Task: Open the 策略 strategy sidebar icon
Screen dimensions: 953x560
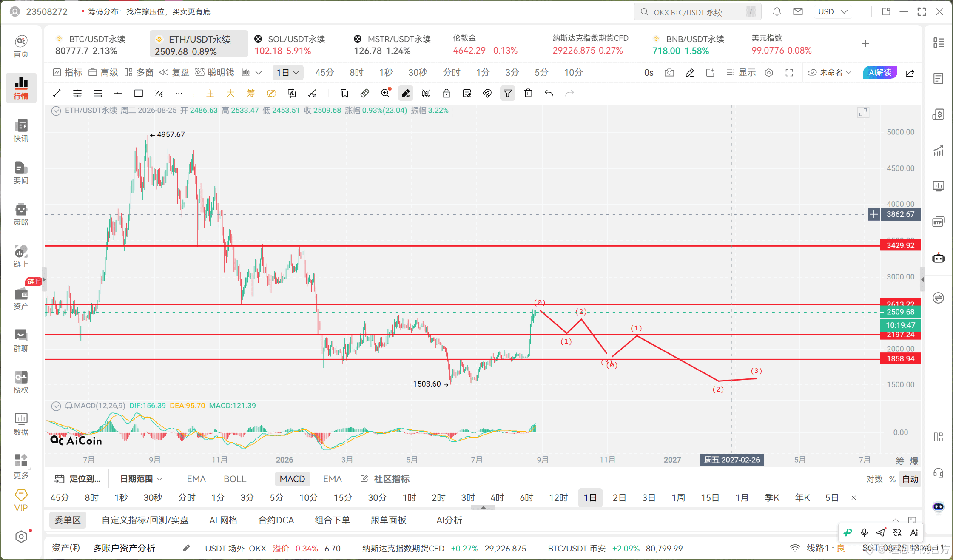Action: [x=21, y=214]
